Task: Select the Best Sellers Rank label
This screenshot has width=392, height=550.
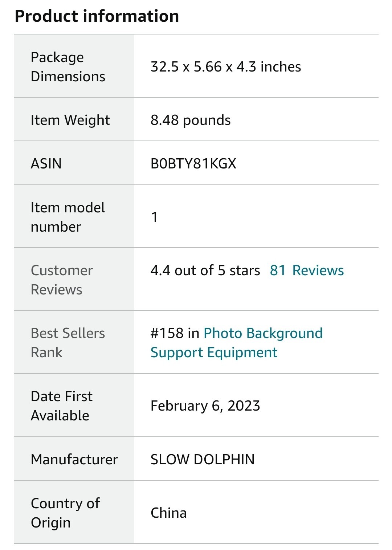Action: click(x=68, y=343)
